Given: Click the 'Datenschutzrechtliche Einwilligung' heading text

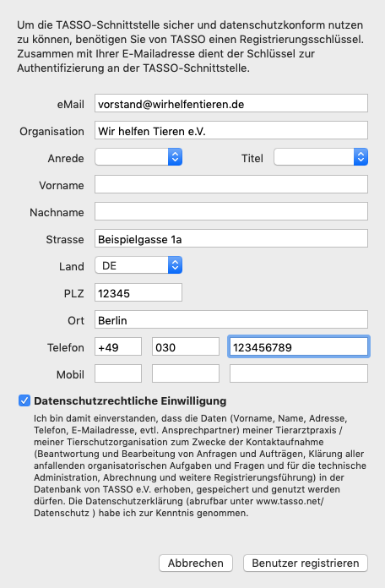Looking at the screenshot, I should [x=130, y=401].
